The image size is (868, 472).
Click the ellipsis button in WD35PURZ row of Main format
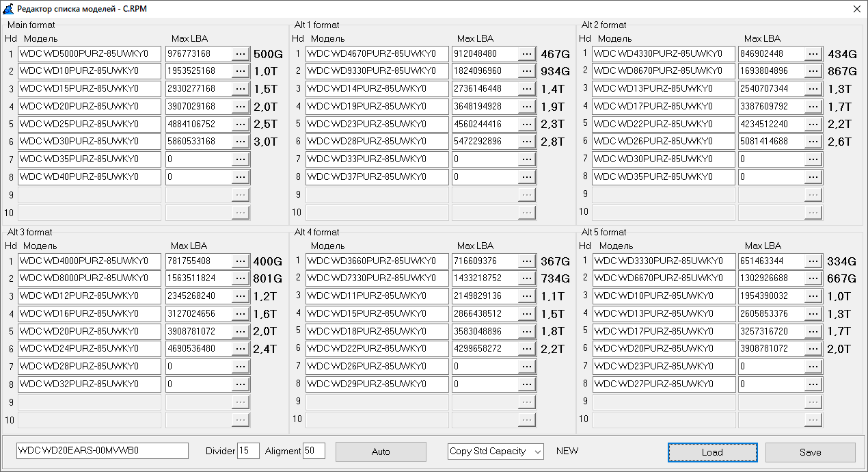(241, 159)
